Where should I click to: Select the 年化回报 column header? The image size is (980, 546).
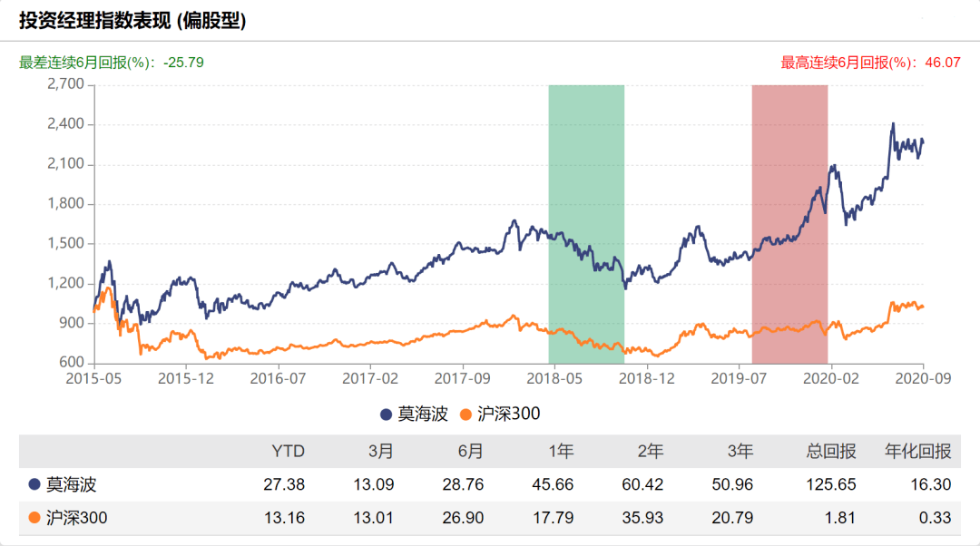[918, 451]
